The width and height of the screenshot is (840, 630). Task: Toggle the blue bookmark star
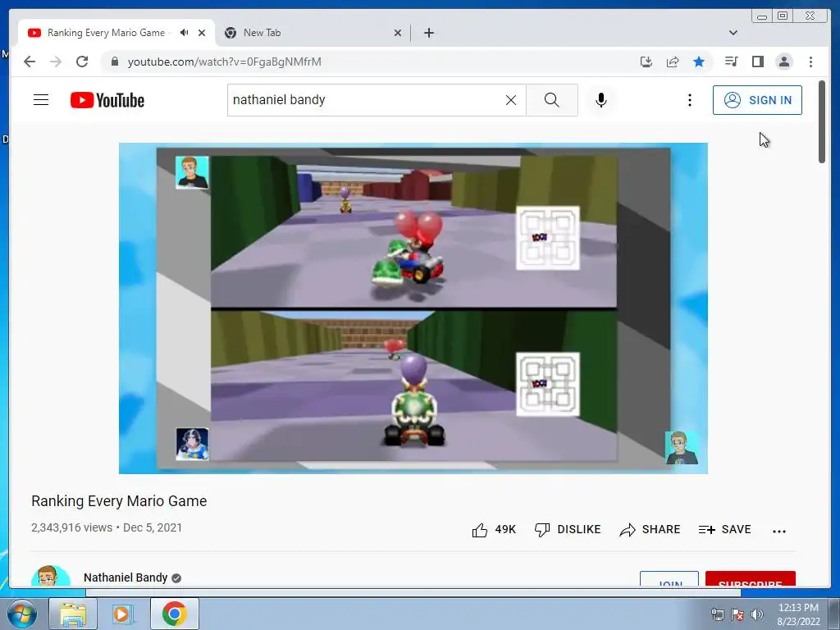pyautogui.click(x=699, y=62)
